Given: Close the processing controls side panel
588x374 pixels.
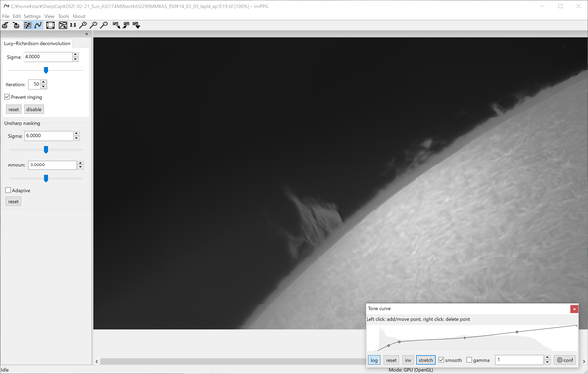Looking at the screenshot, I should (x=87, y=34).
